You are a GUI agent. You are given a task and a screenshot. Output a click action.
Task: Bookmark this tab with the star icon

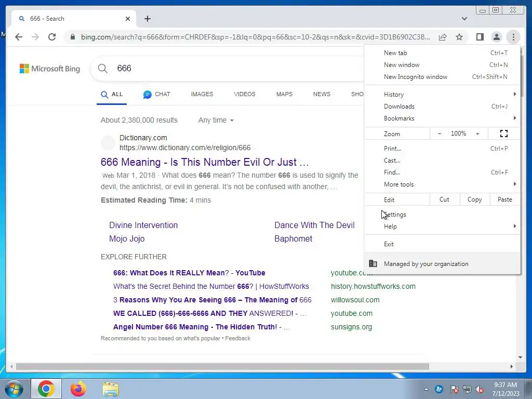[459, 37]
